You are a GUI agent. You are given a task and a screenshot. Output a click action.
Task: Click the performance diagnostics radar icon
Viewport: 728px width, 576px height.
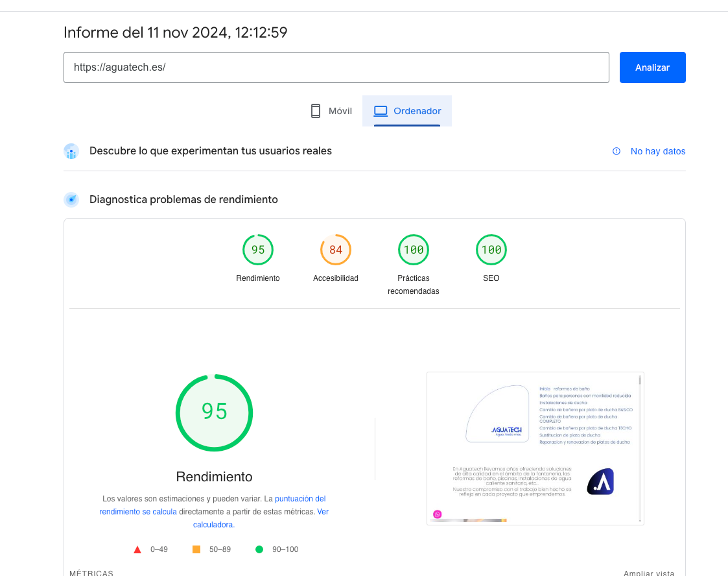click(x=71, y=200)
